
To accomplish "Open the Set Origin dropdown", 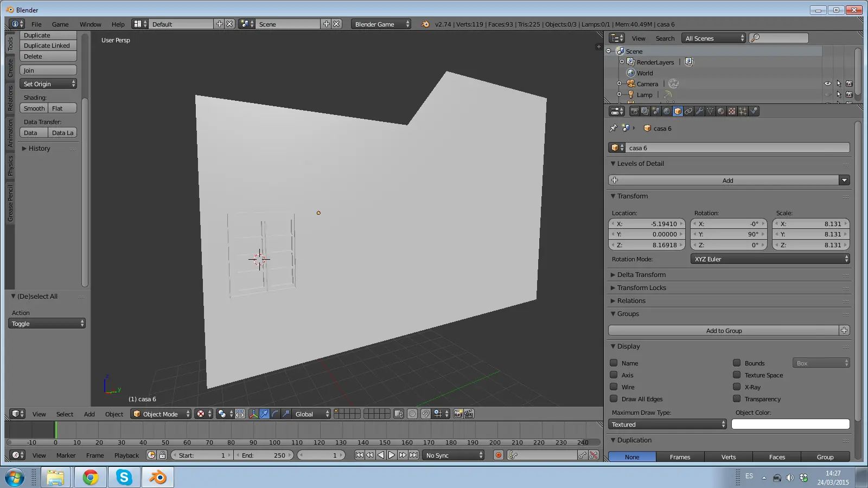I will [48, 84].
